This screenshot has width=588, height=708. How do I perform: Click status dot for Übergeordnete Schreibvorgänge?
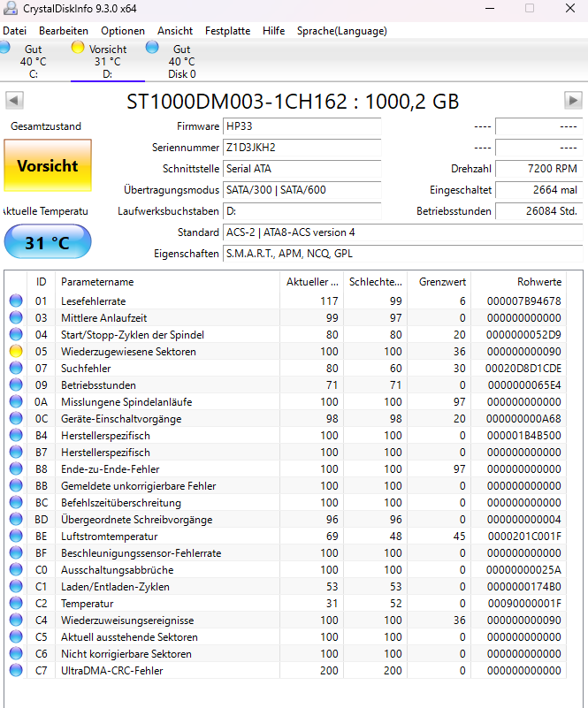click(x=16, y=519)
